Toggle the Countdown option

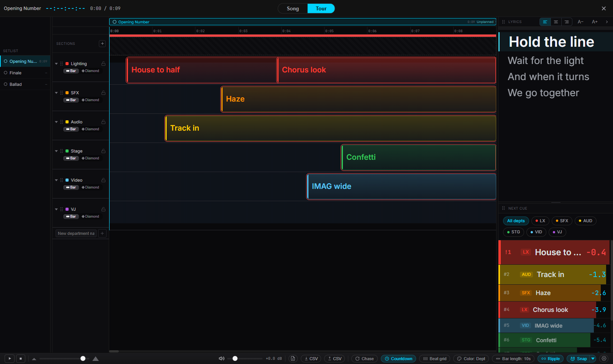[x=398, y=359]
